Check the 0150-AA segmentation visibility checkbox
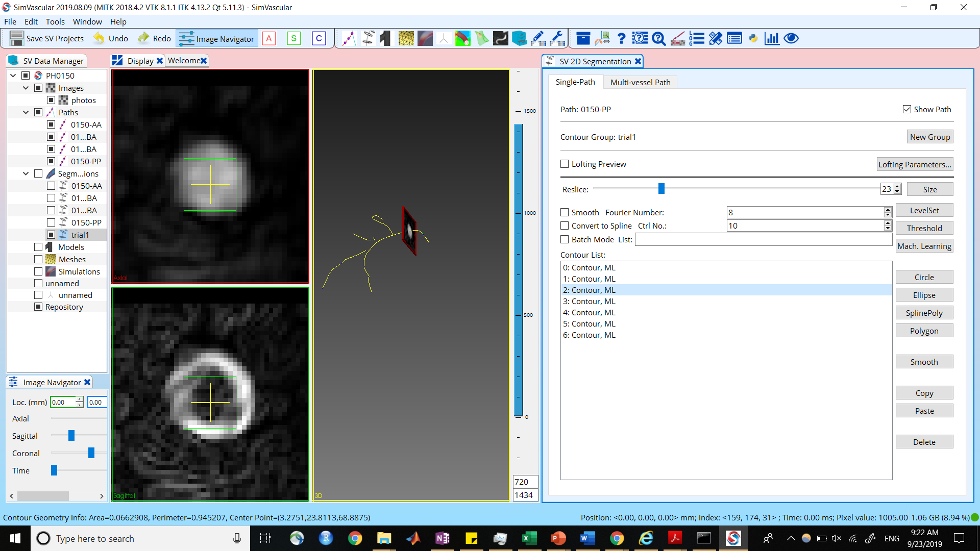This screenshot has height=551, width=980. pos(51,186)
